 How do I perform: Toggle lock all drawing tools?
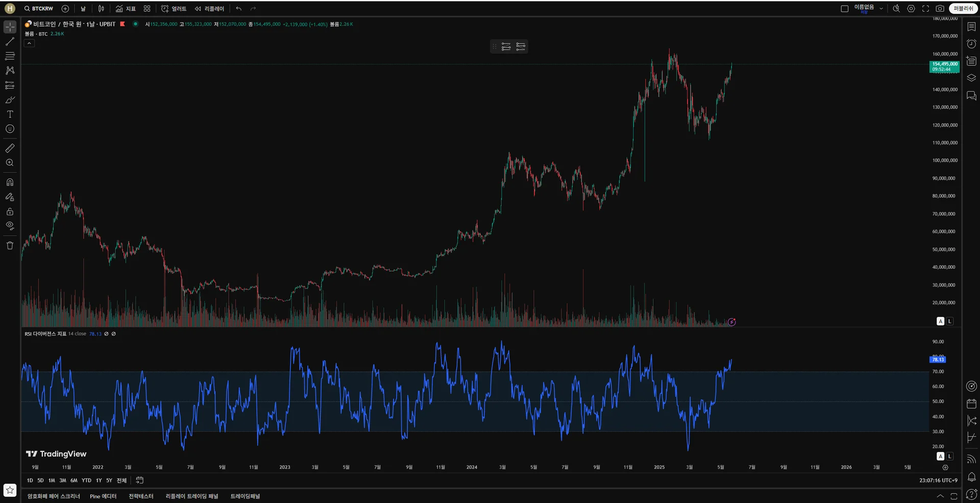coord(10,212)
